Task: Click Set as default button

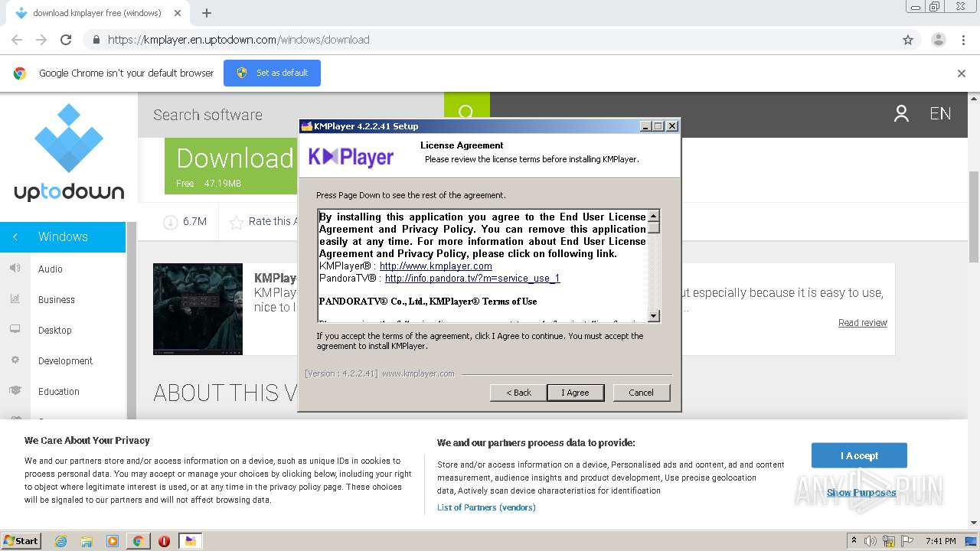Action: 272,73
